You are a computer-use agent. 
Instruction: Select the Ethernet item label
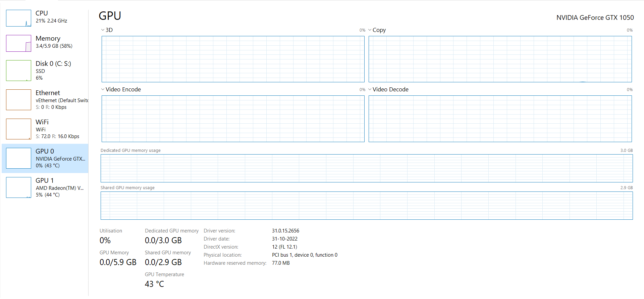click(x=48, y=93)
